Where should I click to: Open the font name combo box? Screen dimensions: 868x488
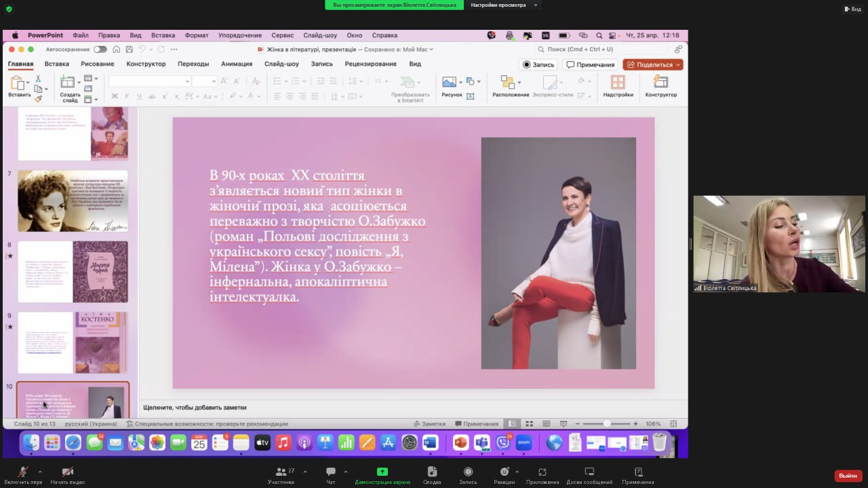tap(149, 81)
